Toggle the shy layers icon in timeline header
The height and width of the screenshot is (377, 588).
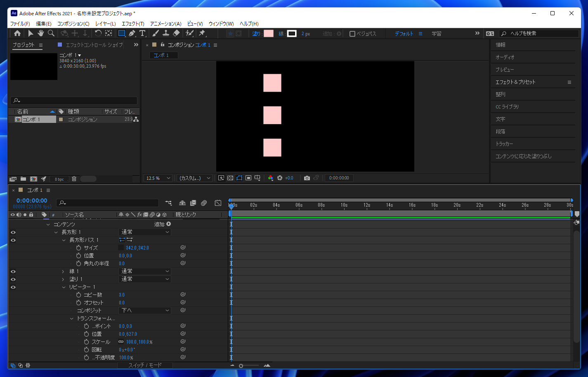(182, 203)
